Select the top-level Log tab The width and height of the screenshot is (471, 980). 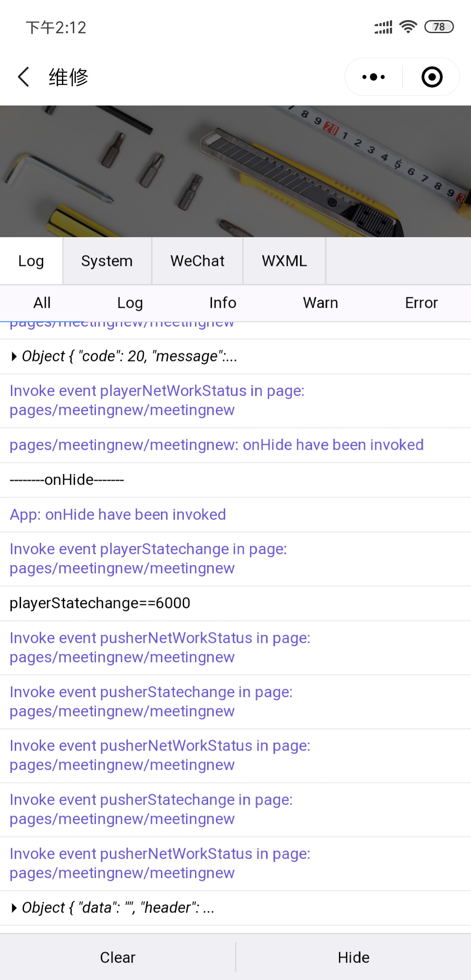[x=31, y=261]
